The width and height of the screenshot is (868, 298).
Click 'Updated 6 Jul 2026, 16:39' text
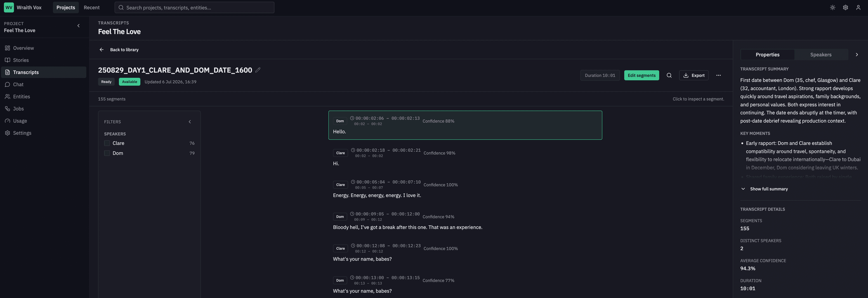point(170,82)
